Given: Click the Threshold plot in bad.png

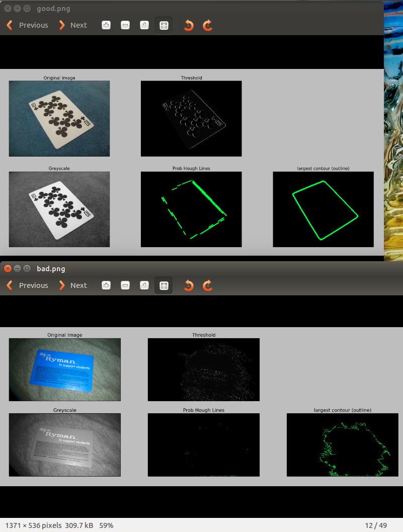Looking at the screenshot, I should point(204,369).
